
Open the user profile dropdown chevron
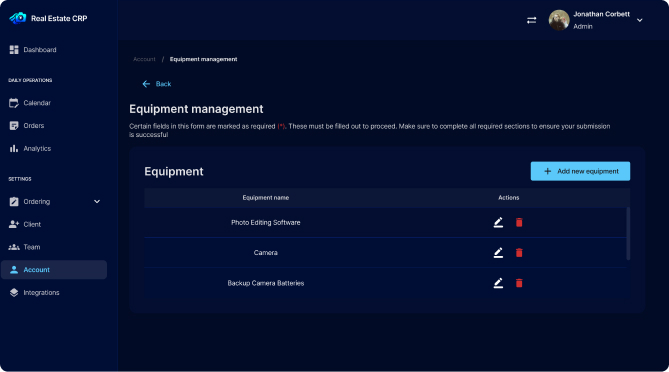pyautogui.click(x=640, y=20)
